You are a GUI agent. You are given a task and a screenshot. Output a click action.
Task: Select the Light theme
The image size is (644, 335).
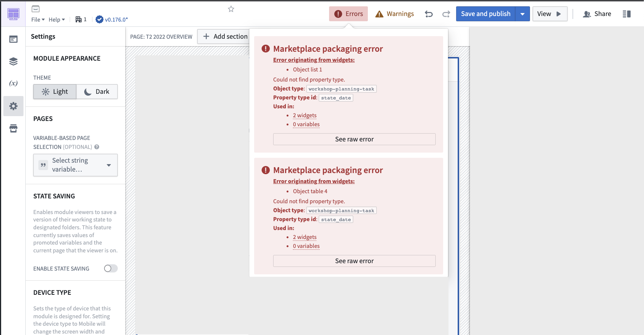[55, 92]
